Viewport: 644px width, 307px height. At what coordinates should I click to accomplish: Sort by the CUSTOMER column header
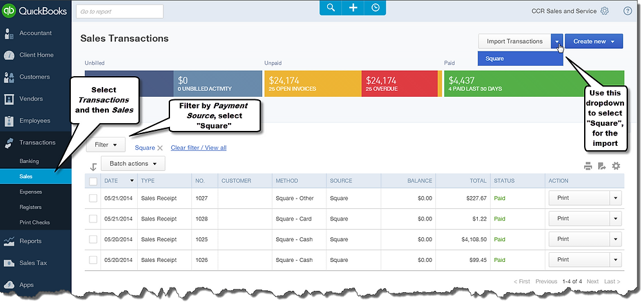click(236, 181)
